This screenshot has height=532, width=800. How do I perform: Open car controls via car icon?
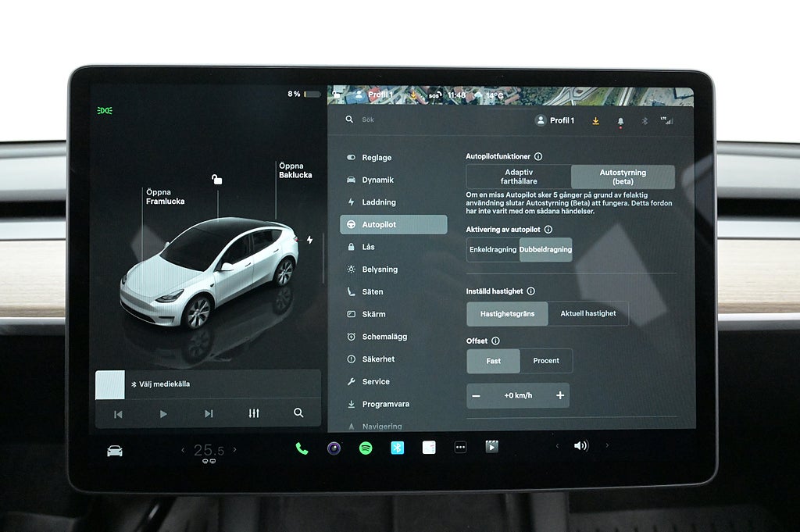pos(115,451)
